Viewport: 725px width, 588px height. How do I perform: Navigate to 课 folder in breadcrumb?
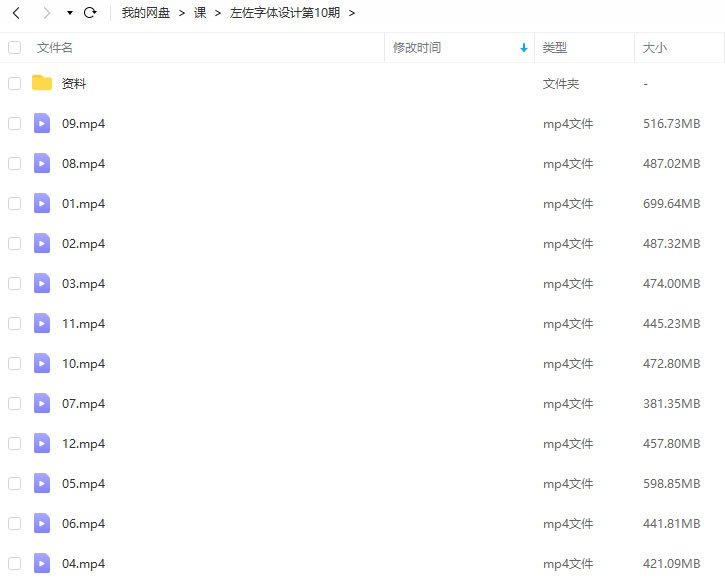tap(200, 13)
